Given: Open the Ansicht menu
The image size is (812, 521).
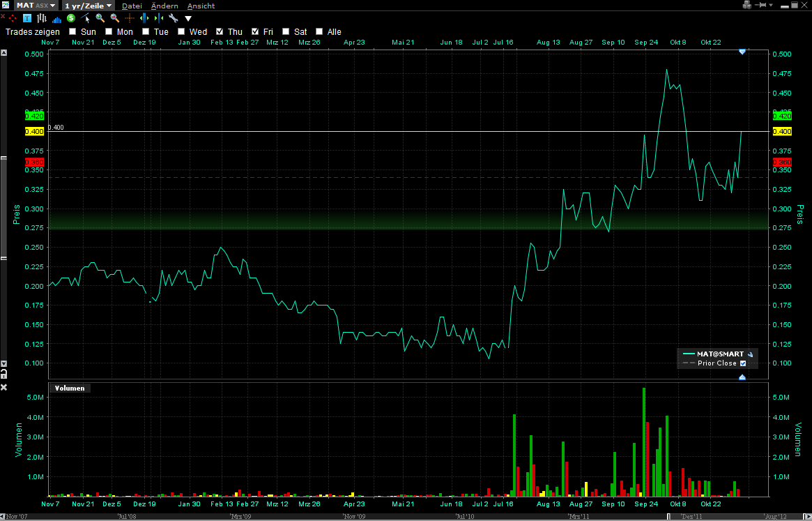Looking at the screenshot, I should point(201,6).
